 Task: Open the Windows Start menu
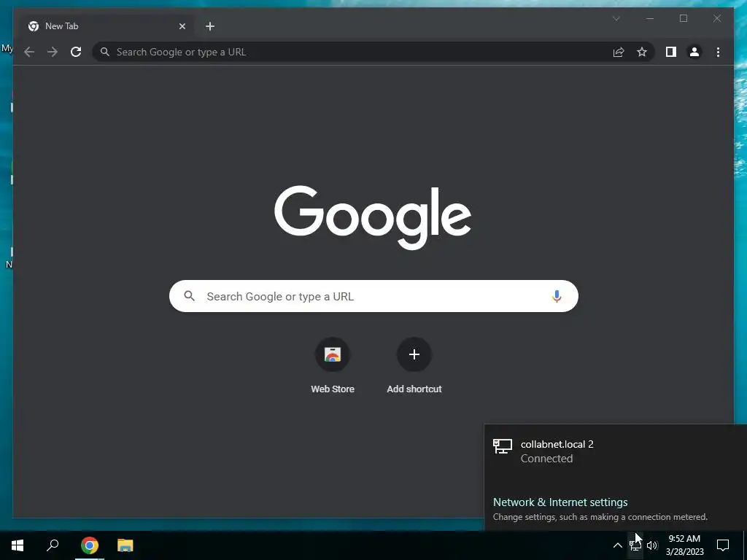[x=18, y=545]
